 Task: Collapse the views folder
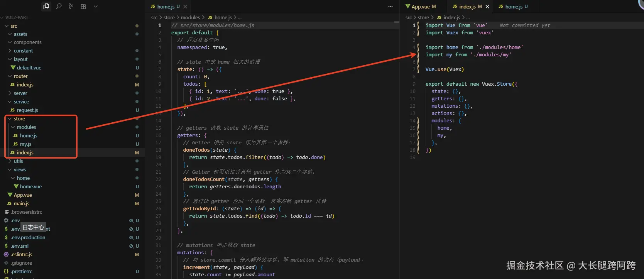click(20, 169)
